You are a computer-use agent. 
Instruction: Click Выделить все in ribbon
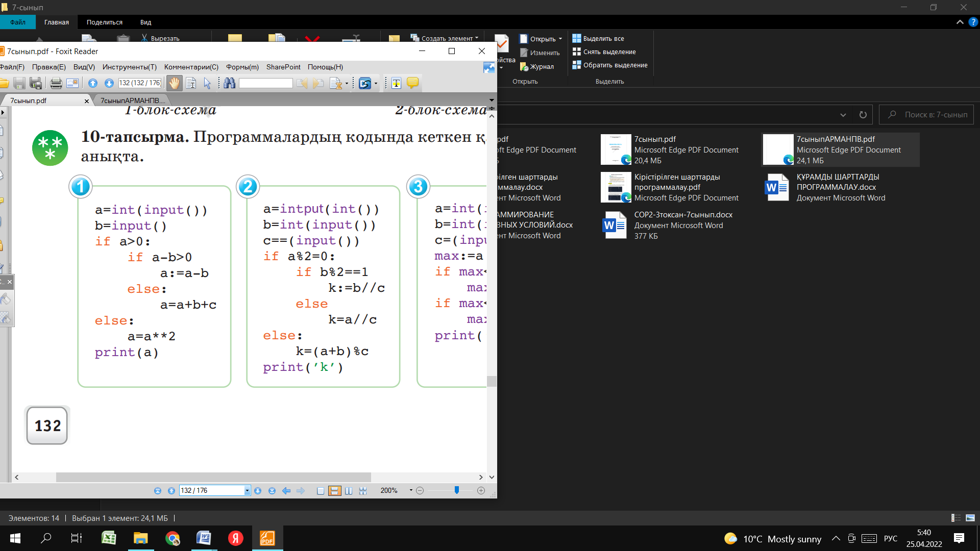(x=603, y=38)
